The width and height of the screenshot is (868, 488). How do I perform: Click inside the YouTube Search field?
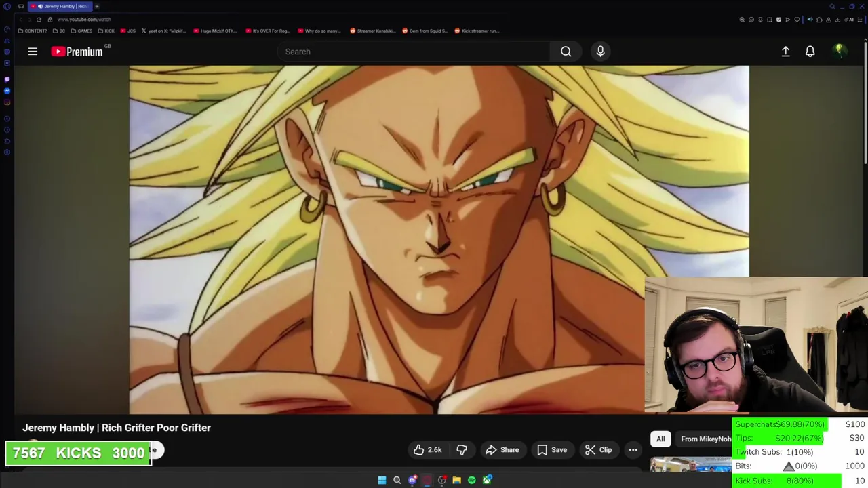(x=414, y=52)
